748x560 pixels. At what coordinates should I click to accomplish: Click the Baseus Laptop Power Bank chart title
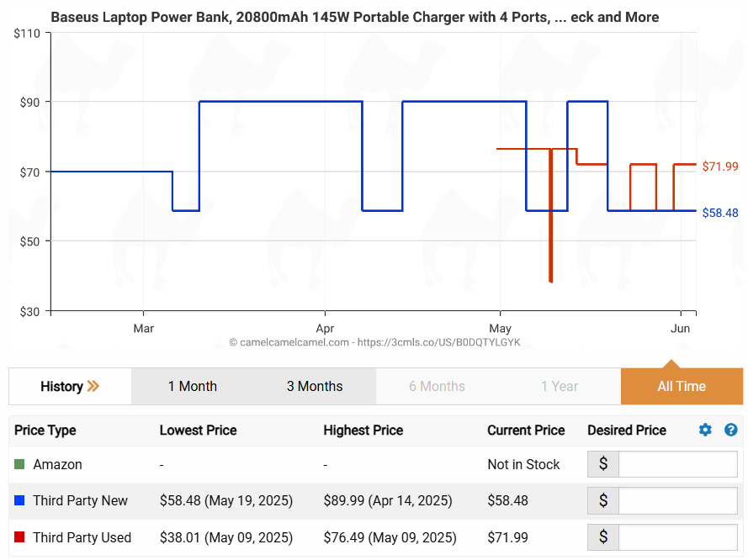(354, 17)
